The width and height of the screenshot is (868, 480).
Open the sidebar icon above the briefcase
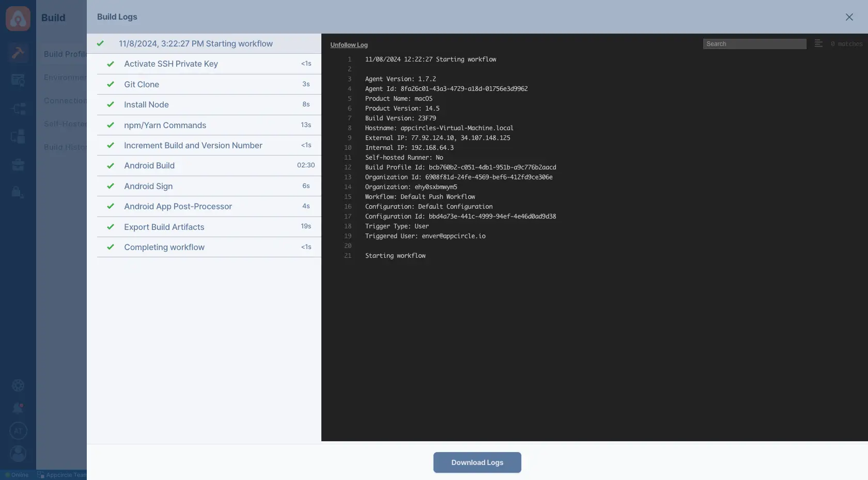pyautogui.click(x=18, y=136)
